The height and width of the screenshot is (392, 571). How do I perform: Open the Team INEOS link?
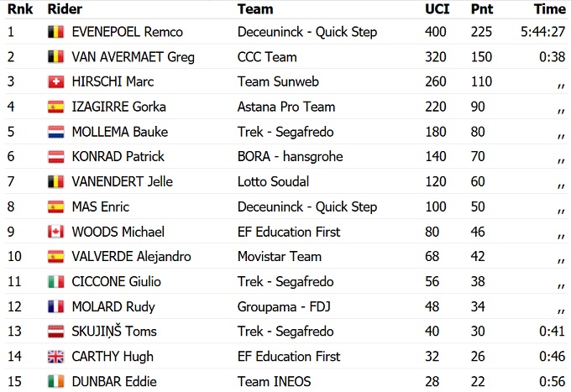coord(274,381)
